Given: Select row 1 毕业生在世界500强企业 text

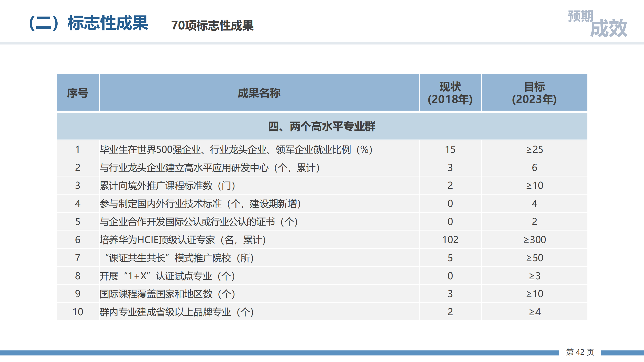Looking at the screenshot, I should 236,150.
